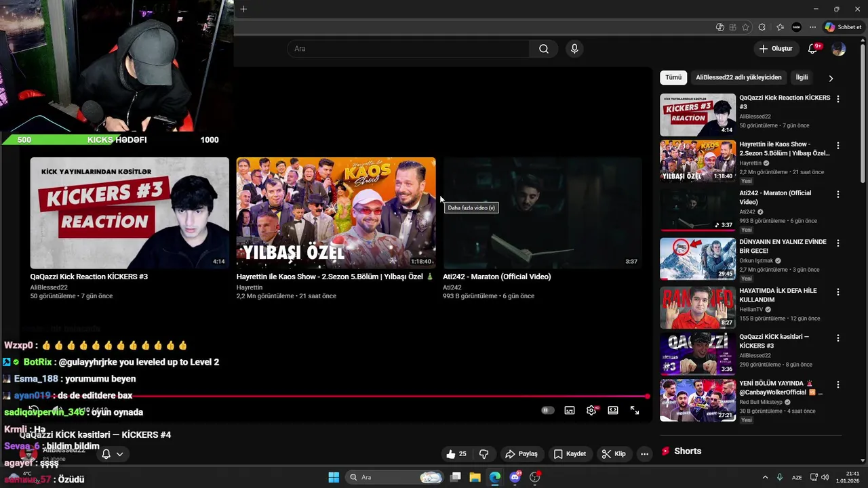Open options for Ati242 Maraton sidebar video
This screenshot has height=488, width=868.
pyautogui.click(x=838, y=195)
